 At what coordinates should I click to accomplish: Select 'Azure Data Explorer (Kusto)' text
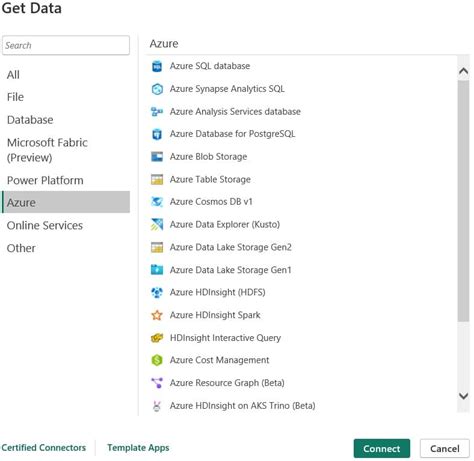tap(225, 224)
